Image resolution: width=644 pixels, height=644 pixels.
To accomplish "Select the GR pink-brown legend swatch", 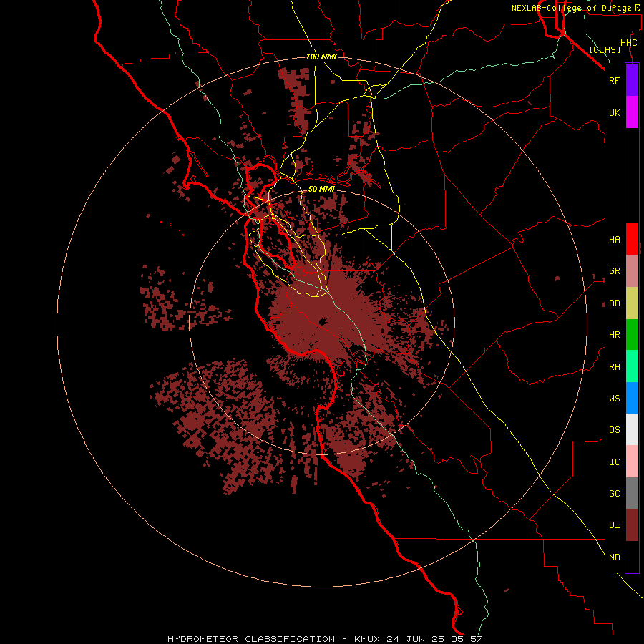I will [x=632, y=271].
